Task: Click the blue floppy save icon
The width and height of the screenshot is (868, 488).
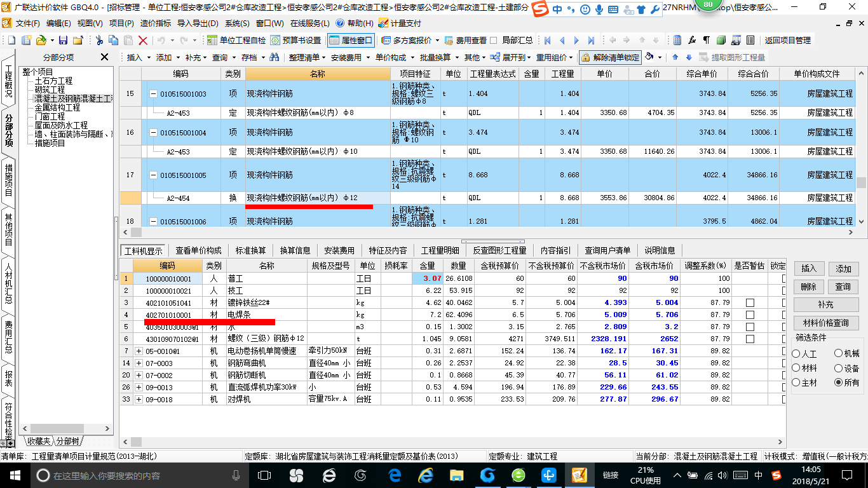Action: tap(64, 40)
